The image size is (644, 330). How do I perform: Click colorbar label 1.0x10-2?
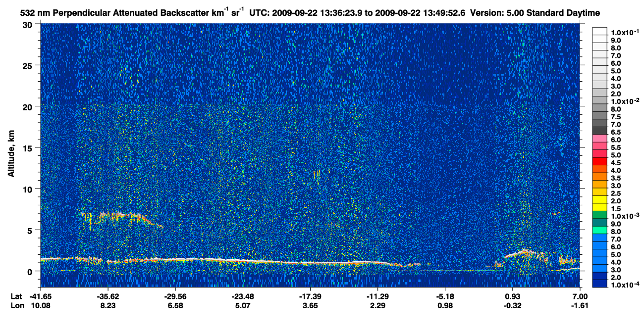(625, 101)
